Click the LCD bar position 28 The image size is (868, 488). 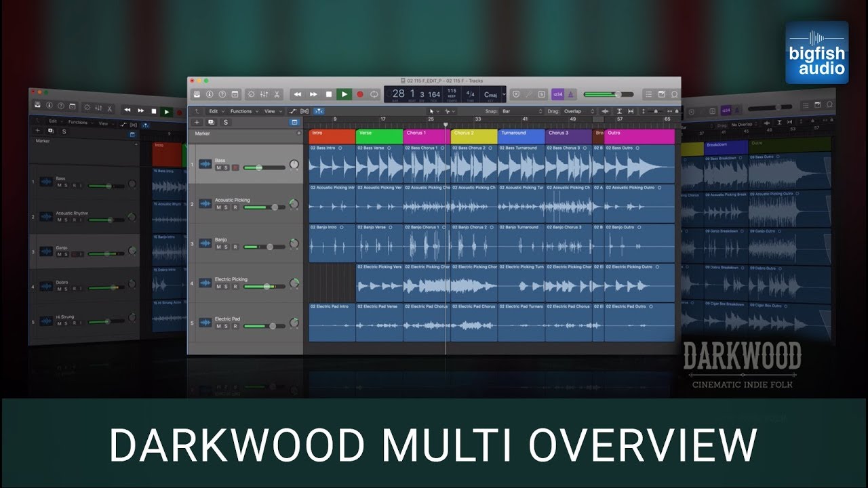coord(399,94)
